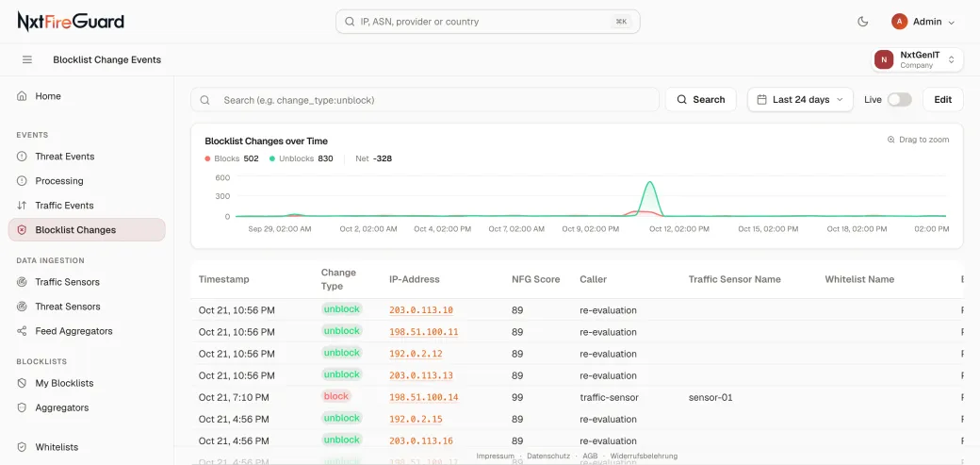Open Aggregators page
Image resolution: width=980 pixels, height=465 pixels.
tap(62, 407)
